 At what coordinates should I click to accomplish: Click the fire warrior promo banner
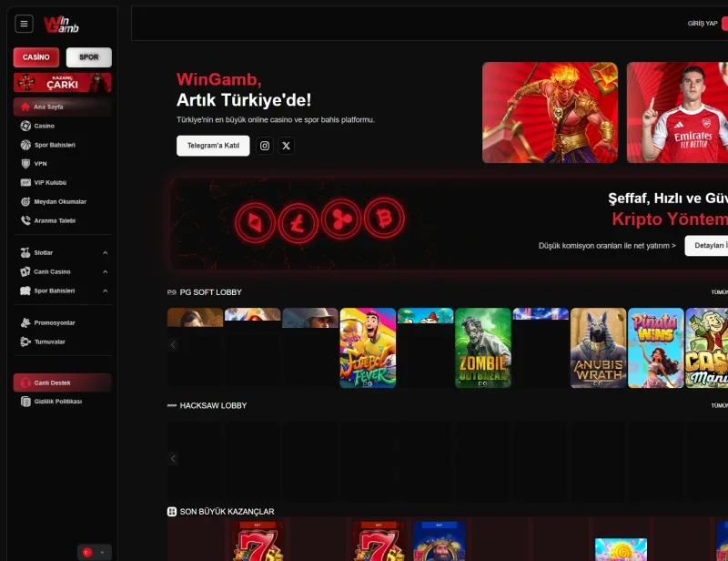(550, 113)
